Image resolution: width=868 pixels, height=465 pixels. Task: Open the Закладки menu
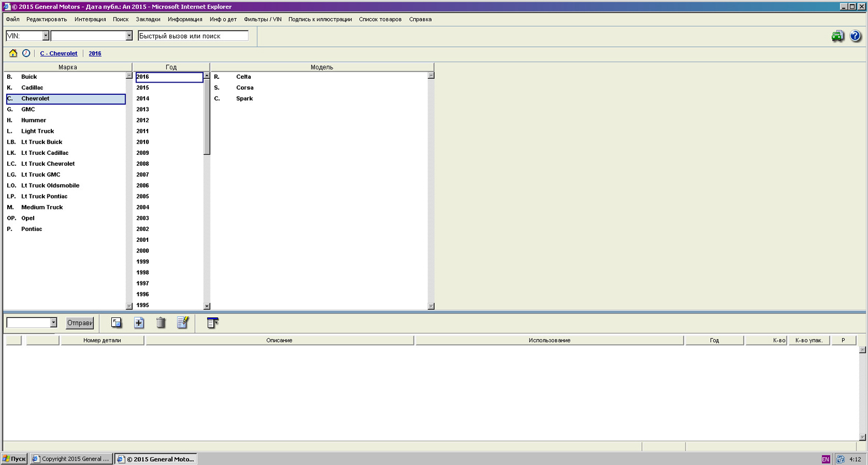[148, 19]
